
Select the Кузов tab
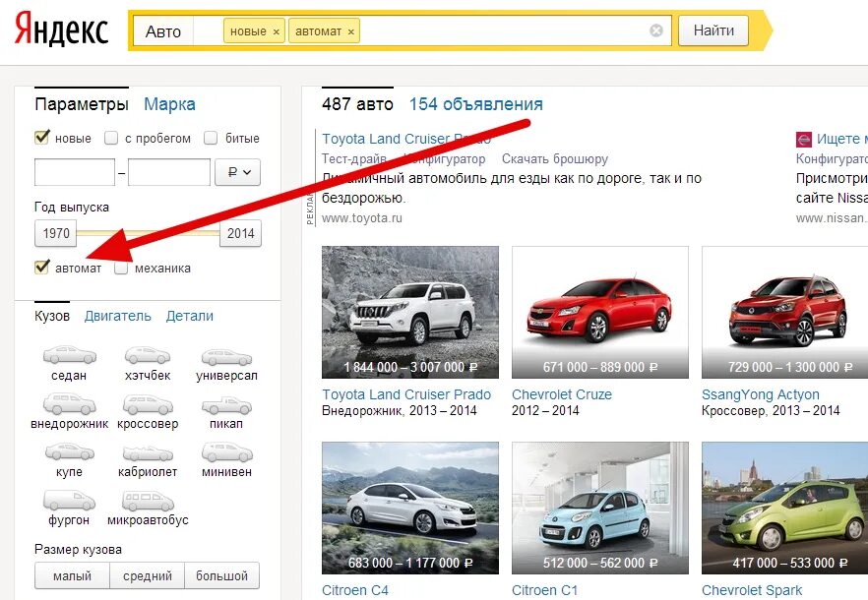point(52,316)
